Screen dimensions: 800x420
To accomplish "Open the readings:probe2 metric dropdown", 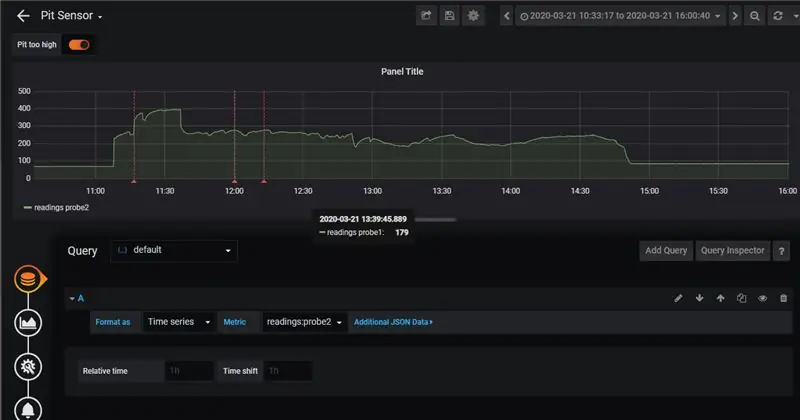I will coord(304,322).
